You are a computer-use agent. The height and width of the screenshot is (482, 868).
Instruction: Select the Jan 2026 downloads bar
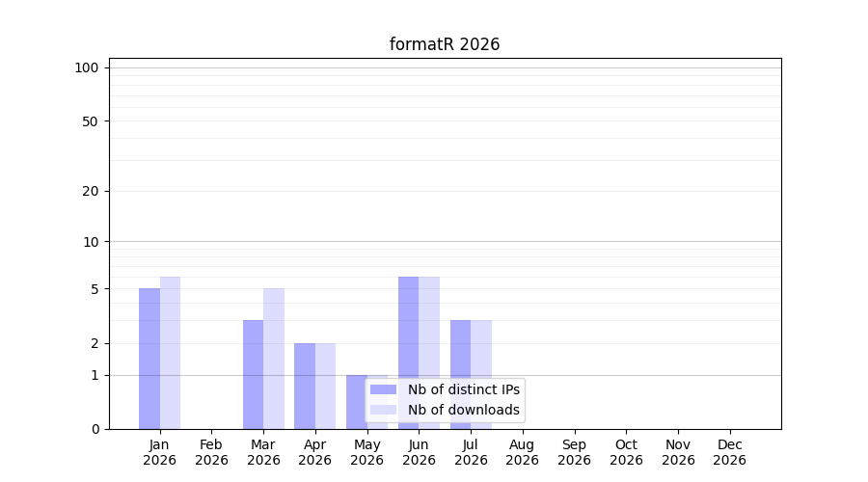[170, 353]
